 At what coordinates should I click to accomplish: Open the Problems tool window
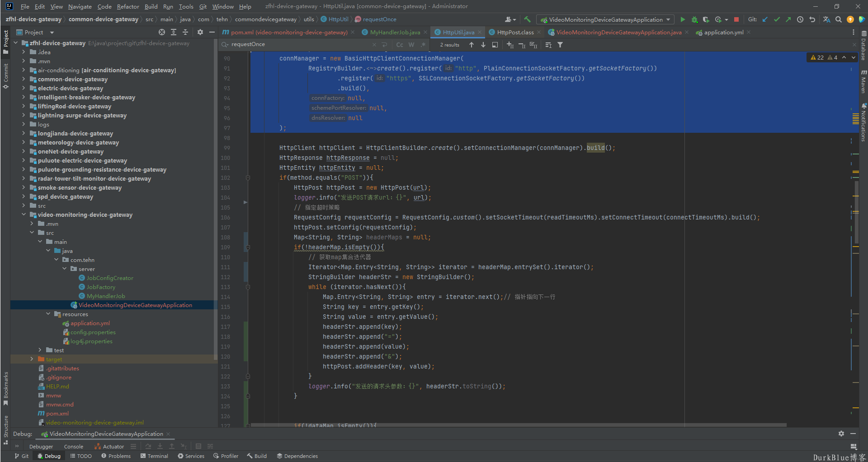coord(116,456)
